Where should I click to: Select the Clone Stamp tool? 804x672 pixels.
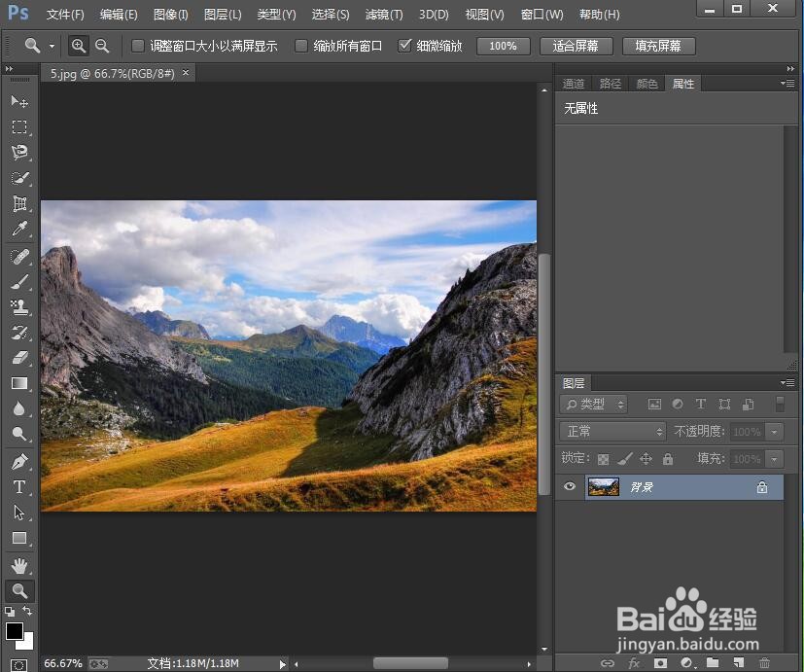(x=19, y=306)
